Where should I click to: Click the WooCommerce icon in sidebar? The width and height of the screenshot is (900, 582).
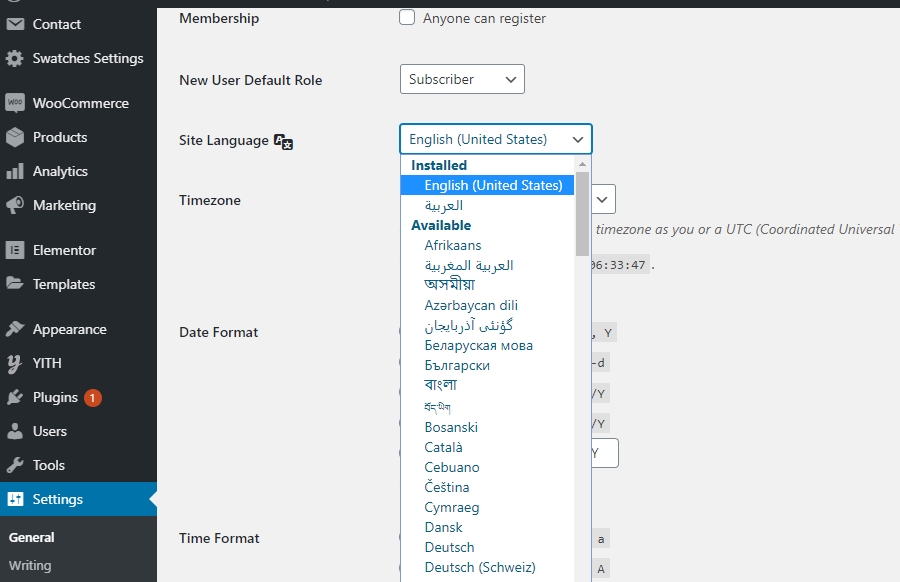click(x=15, y=103)
